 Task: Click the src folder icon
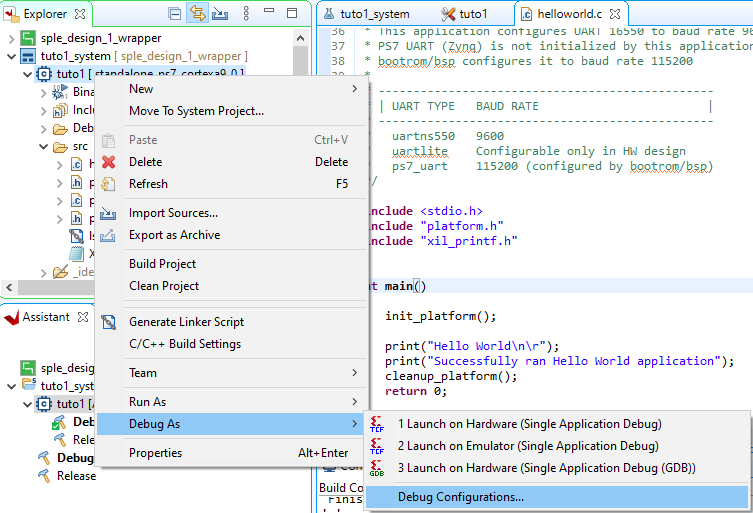60,147
